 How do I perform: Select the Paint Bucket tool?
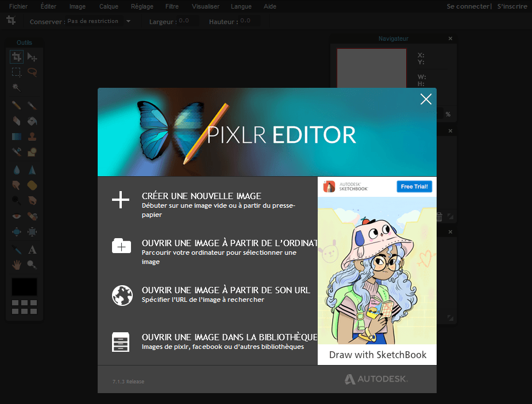click(32, 121)
